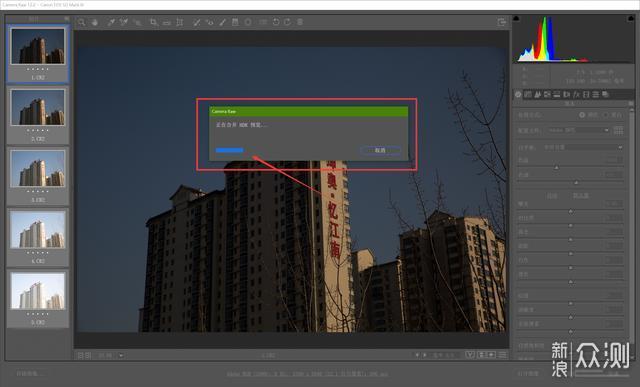This screenshot has width=640, height=387.
Task: Open the White Balance dropdown
Action: (x=582, y=147)
